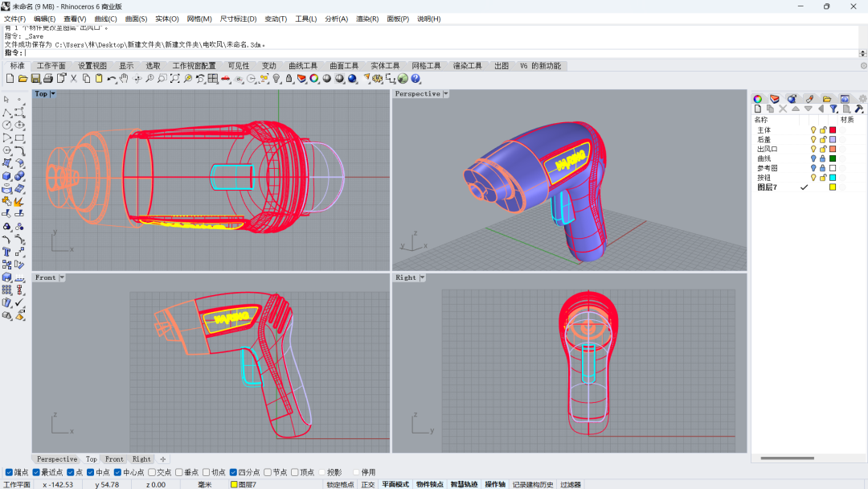Open Options via the gear icon
The height and width of the screenshot is (489, 868).
[x=378, y=79]
